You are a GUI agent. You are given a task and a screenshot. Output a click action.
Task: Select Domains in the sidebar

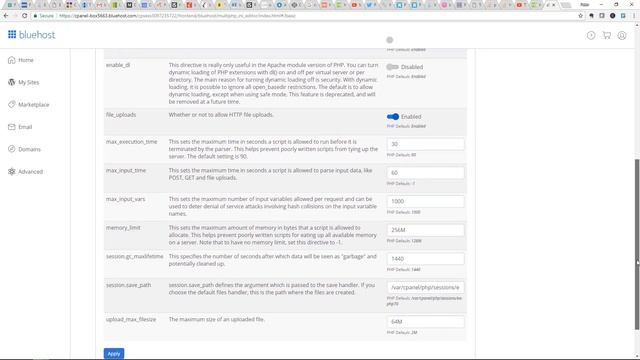tap(29, 149)
